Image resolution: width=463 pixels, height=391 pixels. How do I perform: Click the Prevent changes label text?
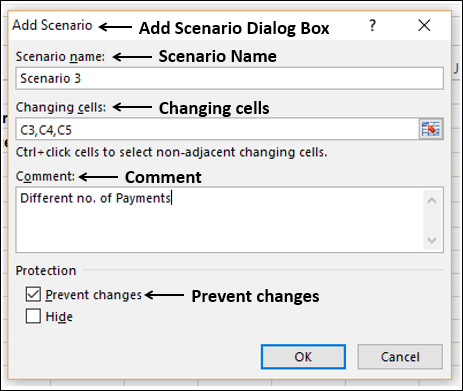(x=94, y=295)
